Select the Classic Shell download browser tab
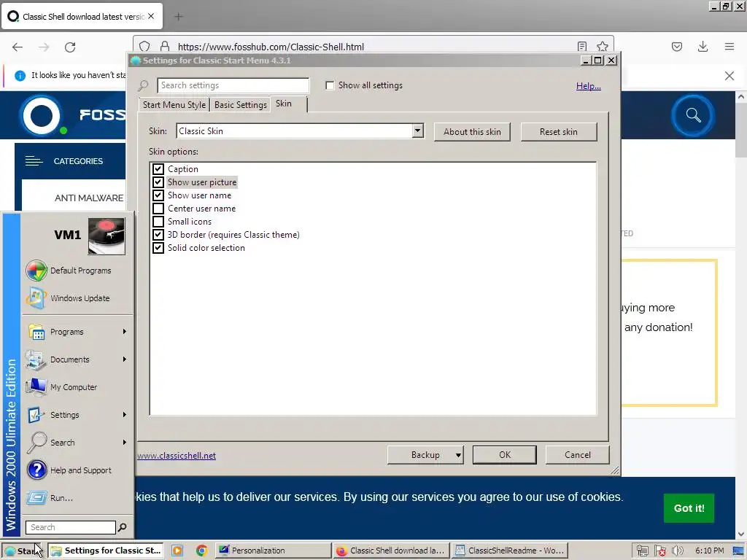Image resolution: width=747 pixels, height=560 pixels. (82, 16)
